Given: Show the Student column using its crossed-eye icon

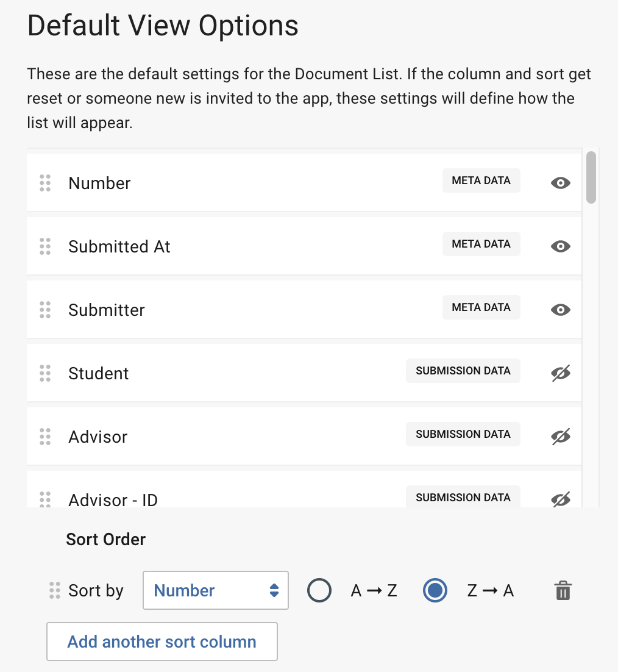Looking at the screenshot, I should [x=560, y=373].
